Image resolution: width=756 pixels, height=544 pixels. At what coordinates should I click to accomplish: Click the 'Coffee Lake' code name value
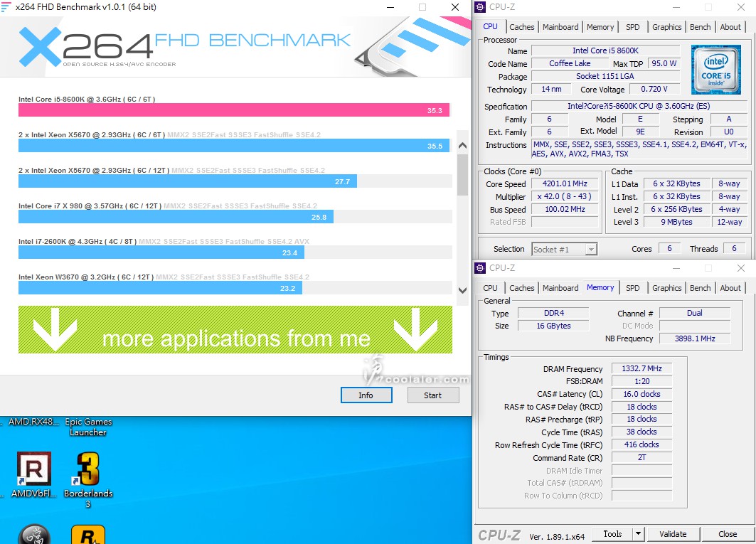point(570,64)
